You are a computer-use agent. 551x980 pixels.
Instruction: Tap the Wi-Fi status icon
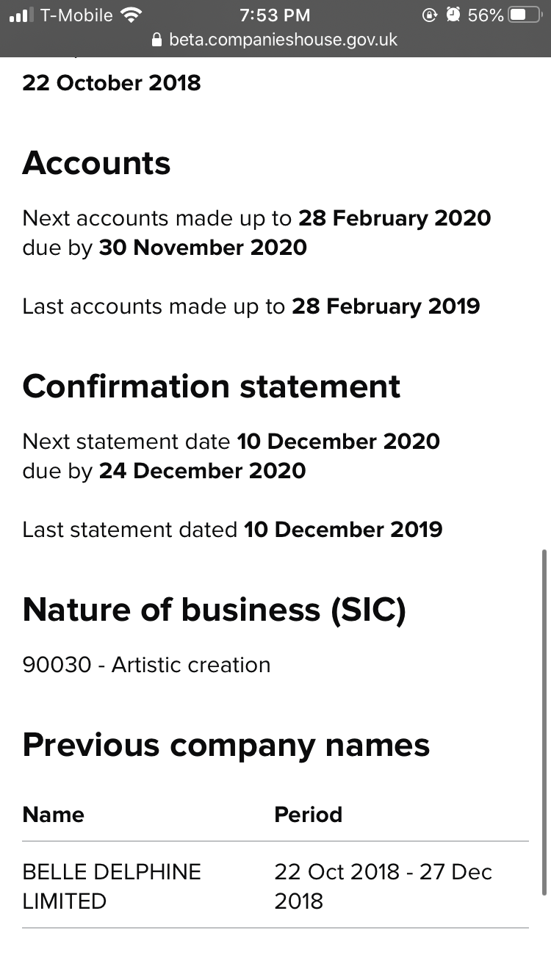coord(132,15)
